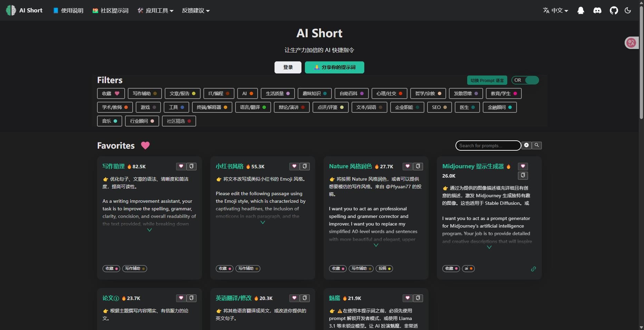
Task: Click heart icon on 魅魔 card
Action: point(407,298)
